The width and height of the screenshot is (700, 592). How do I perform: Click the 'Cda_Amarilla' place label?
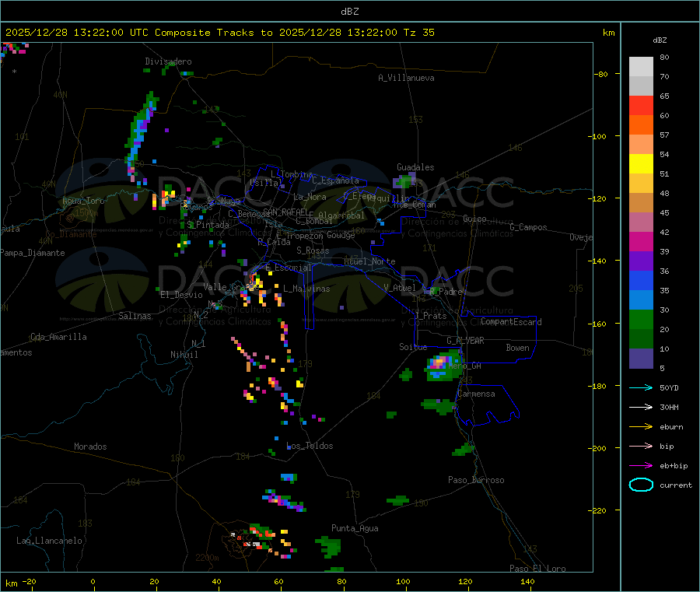pos(58,337)
